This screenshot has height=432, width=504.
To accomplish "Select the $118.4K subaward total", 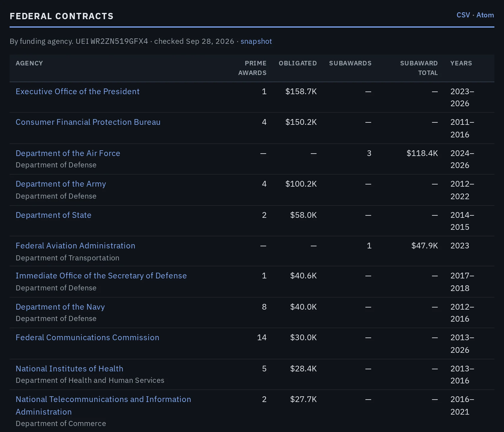I will 422,153.
